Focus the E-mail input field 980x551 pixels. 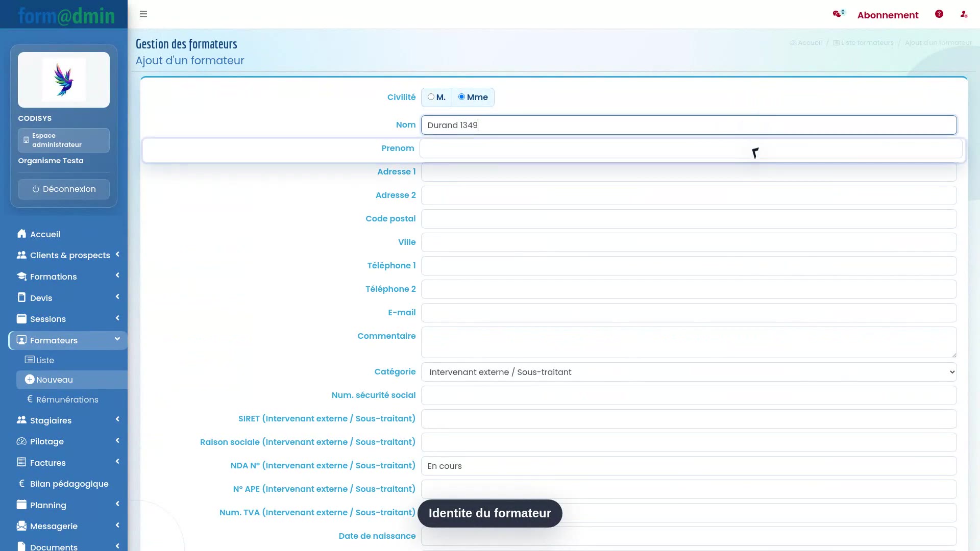pos(689,313)
